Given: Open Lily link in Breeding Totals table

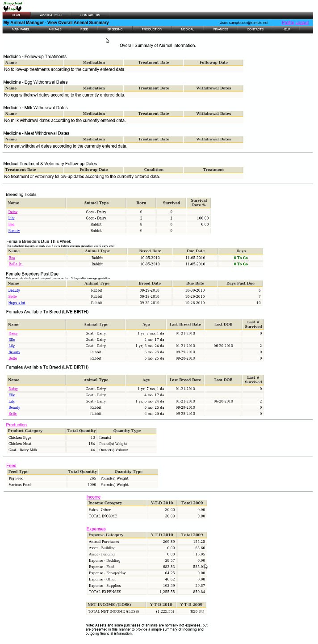Looking at the screenshot, I should [12, 218].
